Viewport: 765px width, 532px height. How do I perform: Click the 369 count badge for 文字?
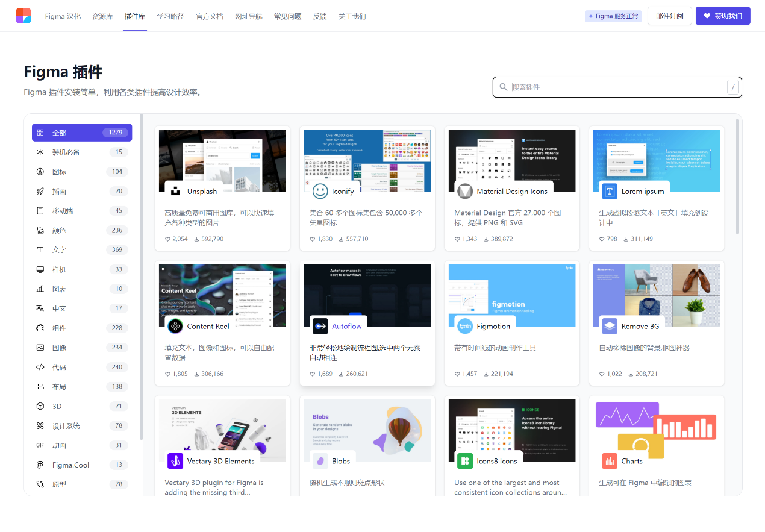pyautogui.click(x=117, y=249)
